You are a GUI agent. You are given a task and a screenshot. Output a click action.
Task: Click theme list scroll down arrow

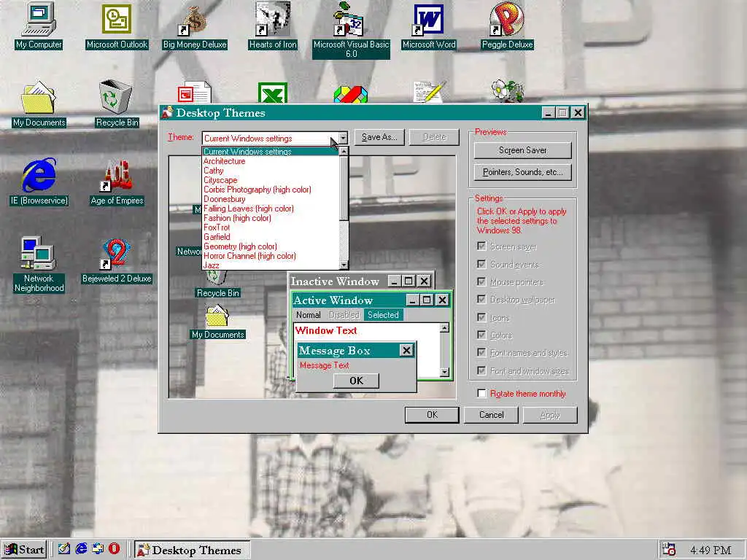click(x=344, y=265)
